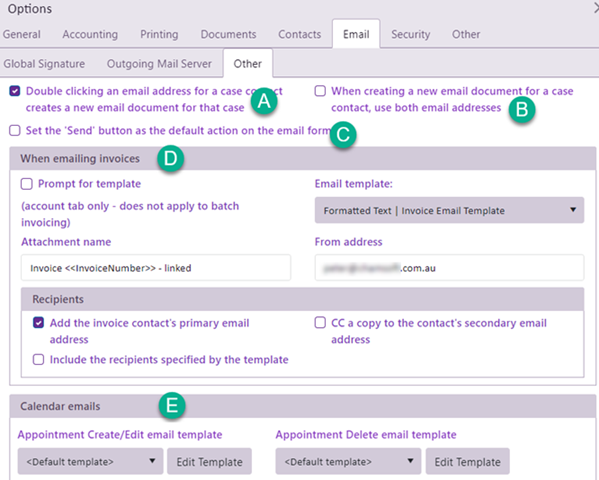
Task: Select the Email tab
Action: point(356,34)
